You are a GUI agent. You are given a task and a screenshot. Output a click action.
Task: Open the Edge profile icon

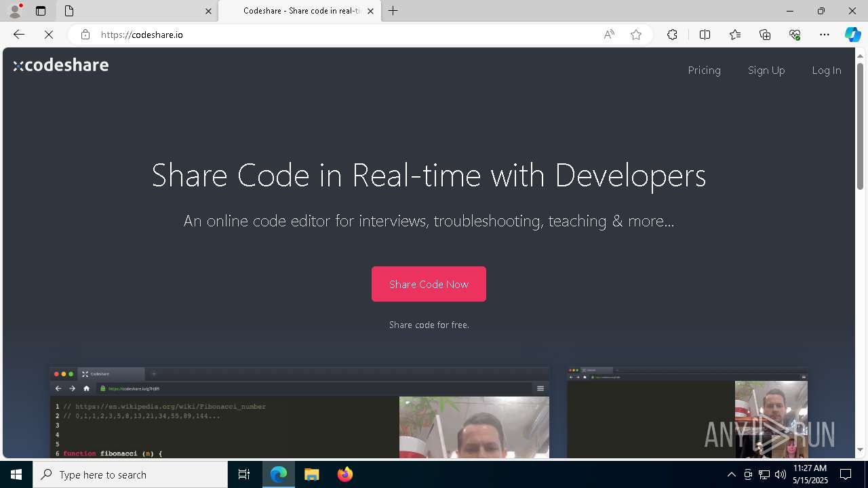[x=15, y=11]
